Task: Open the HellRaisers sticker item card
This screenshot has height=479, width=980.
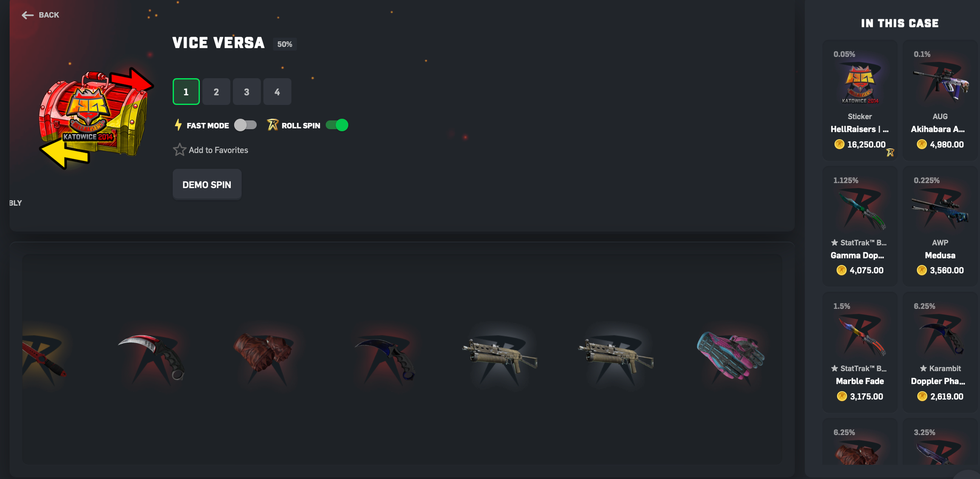Action: click(x=860, y=100)
